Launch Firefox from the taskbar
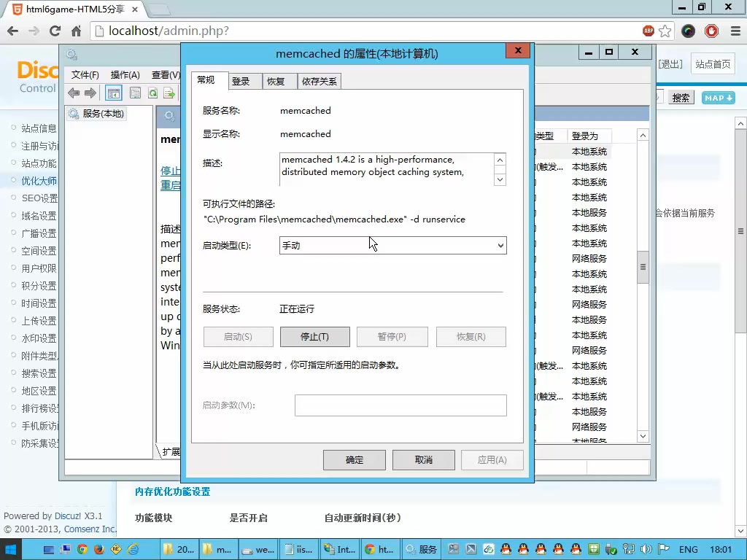This screenshot has height=560, width=747. point(98,550)
